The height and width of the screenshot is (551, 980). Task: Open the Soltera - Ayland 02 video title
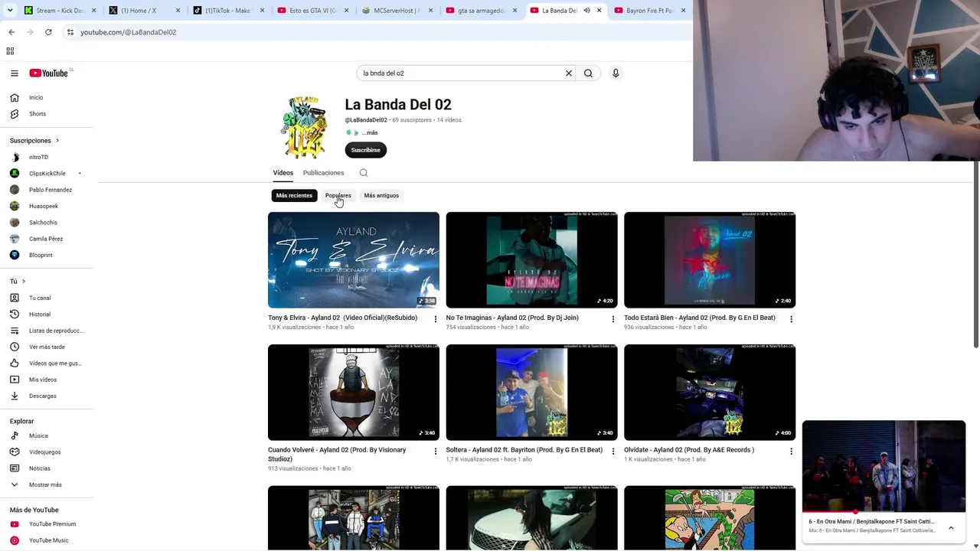524,450
